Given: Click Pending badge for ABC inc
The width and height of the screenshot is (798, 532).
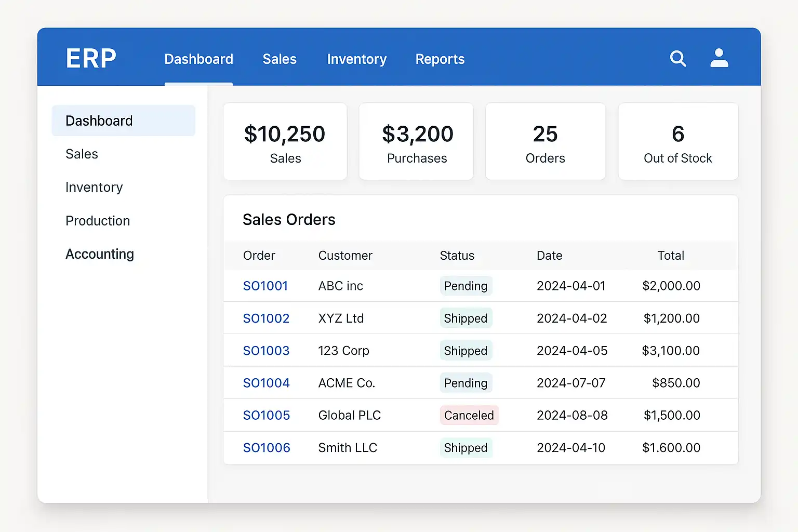Looking at the screenshot, I should tap(465, 286).
